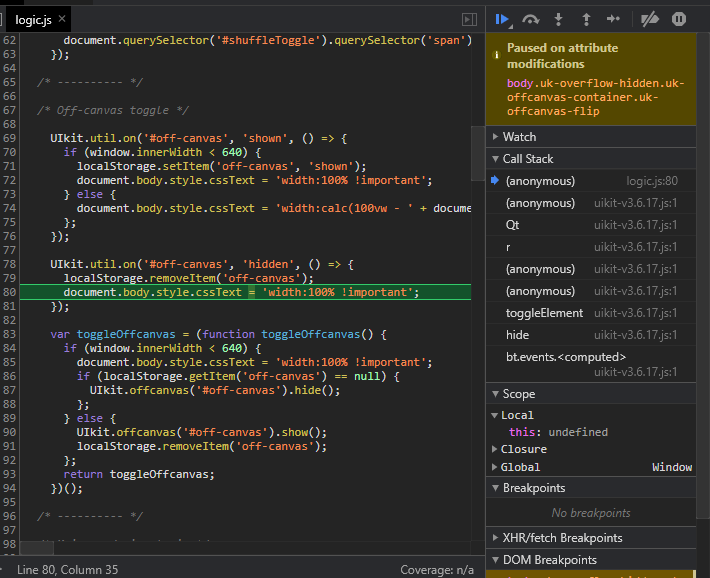
Task: Expand the Global scope
Action: click(516, 467)
